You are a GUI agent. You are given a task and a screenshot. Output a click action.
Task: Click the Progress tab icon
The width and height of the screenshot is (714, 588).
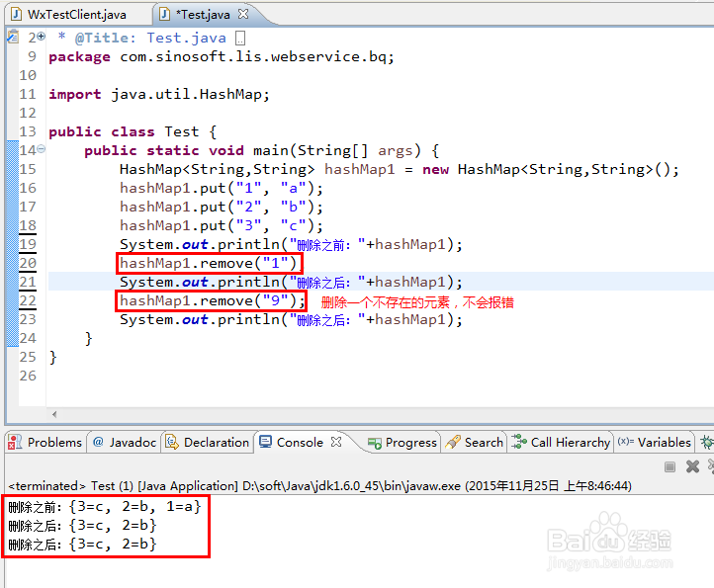pos(375,443)
